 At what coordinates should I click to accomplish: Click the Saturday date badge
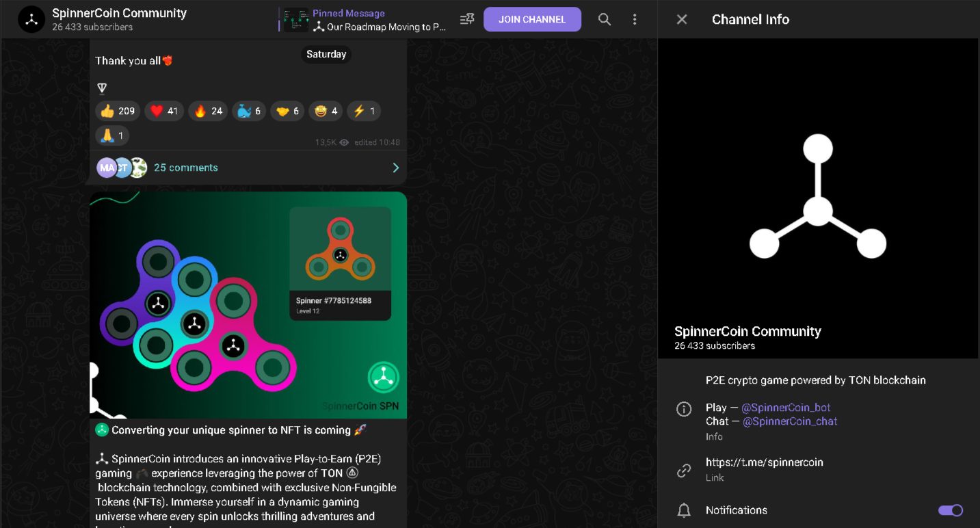(326, 54)
